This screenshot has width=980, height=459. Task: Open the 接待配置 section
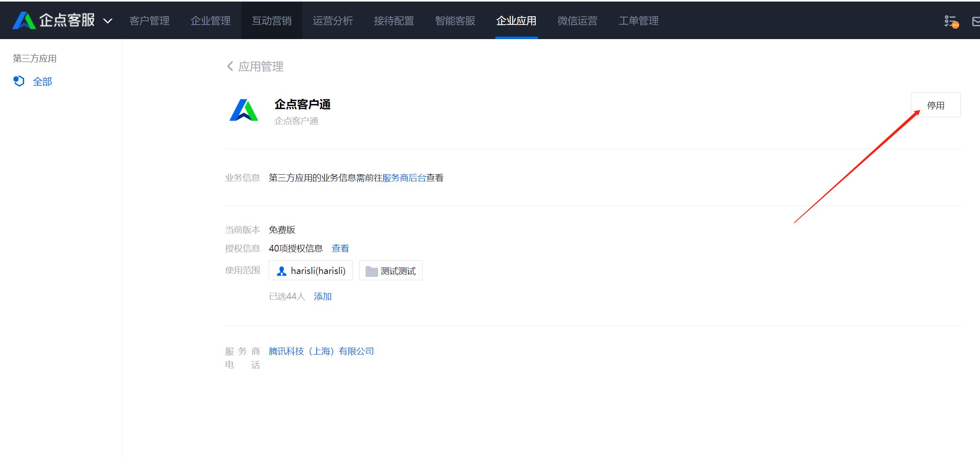(x=394, y=21)
